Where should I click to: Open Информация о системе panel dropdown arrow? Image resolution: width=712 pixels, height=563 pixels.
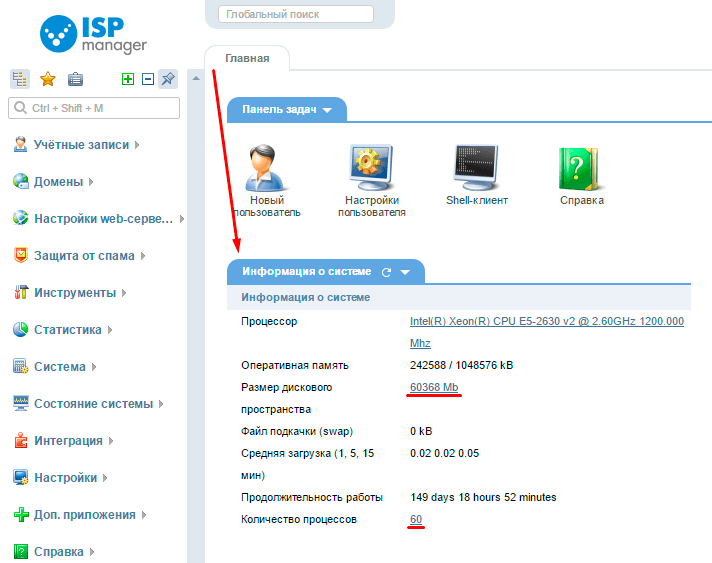tap(405, 272)
